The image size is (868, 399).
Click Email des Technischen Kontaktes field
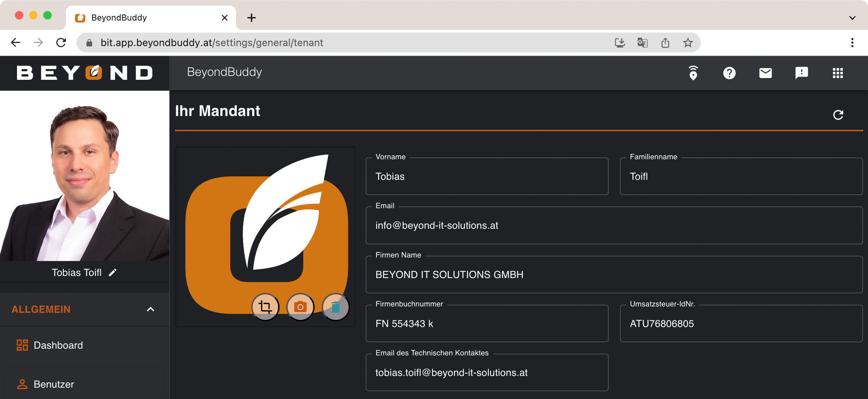tap(487, 372)
